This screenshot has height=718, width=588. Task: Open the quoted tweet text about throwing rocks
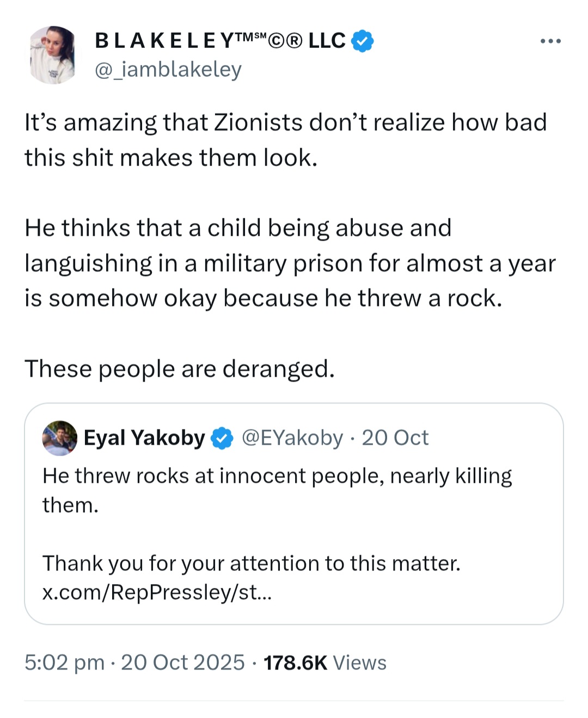[x=277, y=490]
